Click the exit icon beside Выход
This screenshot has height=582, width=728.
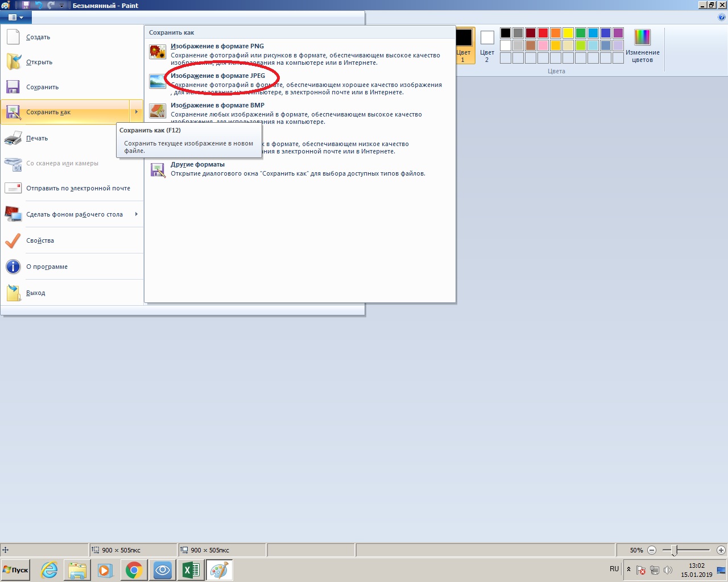[x=13, y=293]
